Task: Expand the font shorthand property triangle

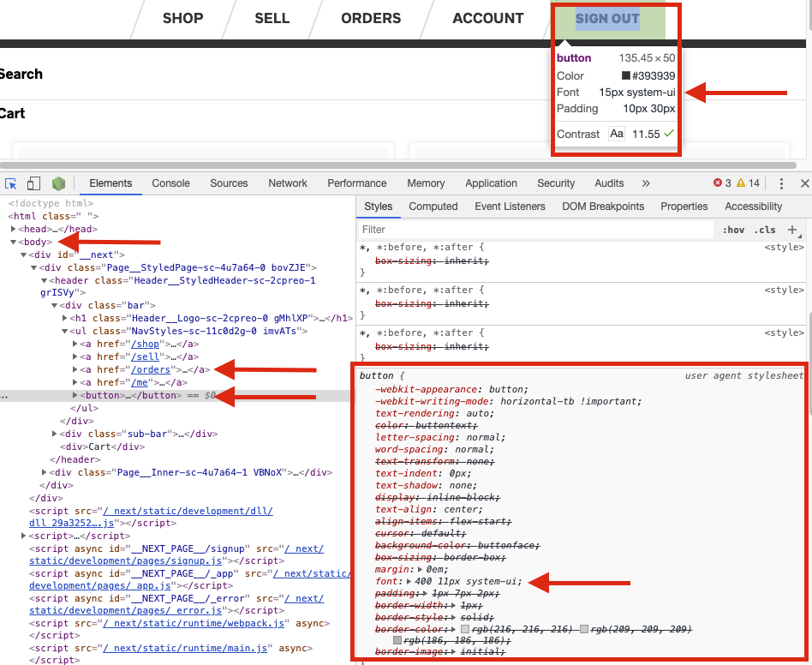Action: [x=409, y=582]
